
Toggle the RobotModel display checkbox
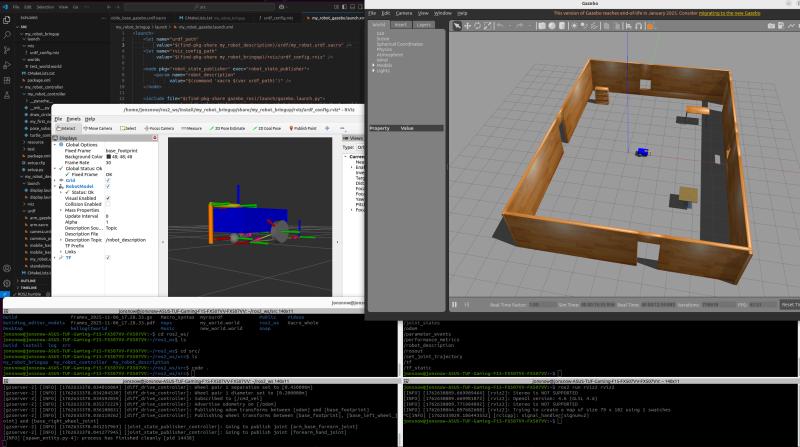click(108, 186)
